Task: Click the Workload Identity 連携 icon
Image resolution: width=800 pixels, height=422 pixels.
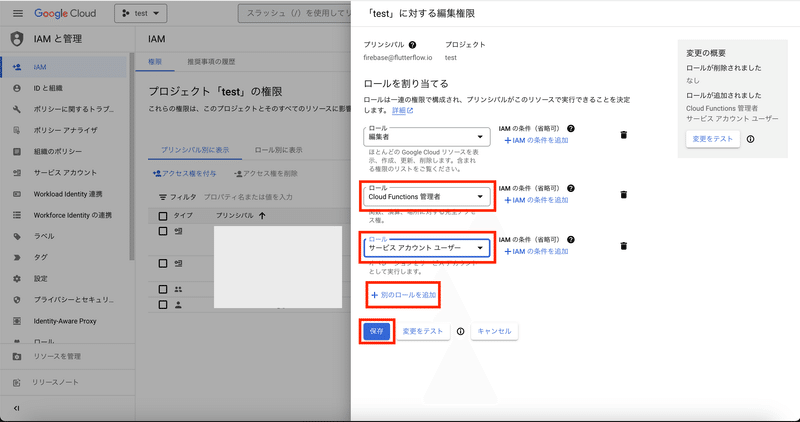Action: tap(17, 194)
